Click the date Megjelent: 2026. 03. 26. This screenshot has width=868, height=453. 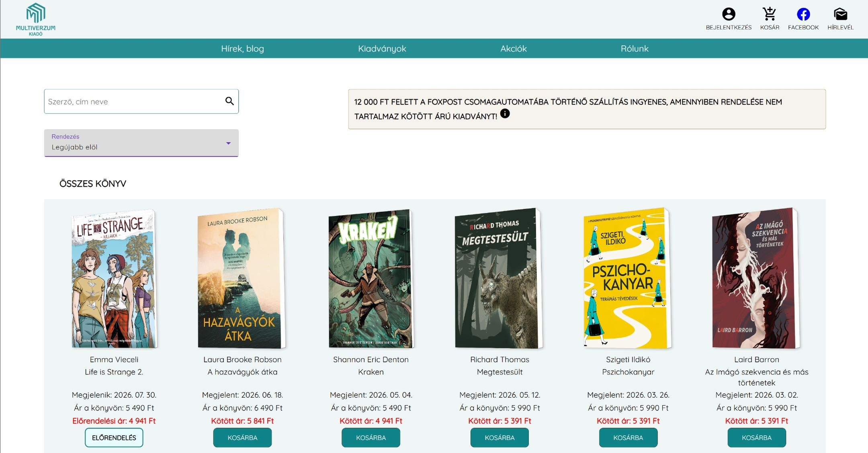pyautogui.click(x=628, y=395)
